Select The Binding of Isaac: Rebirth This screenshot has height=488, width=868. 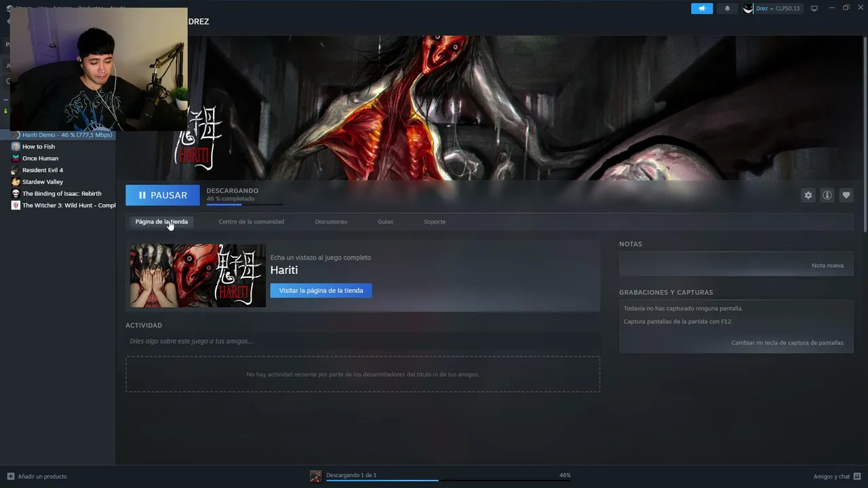coord(62,194)
